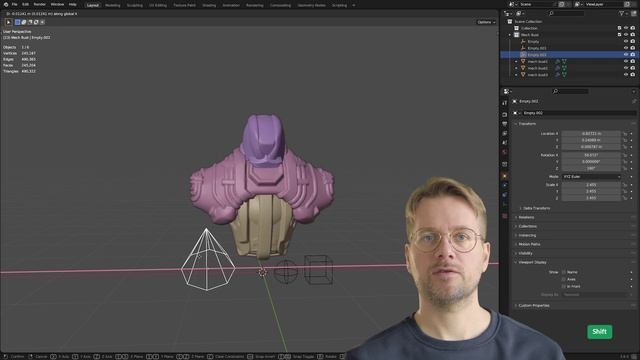
Task: Expand the Custom Properties panel
Action: 533,305
